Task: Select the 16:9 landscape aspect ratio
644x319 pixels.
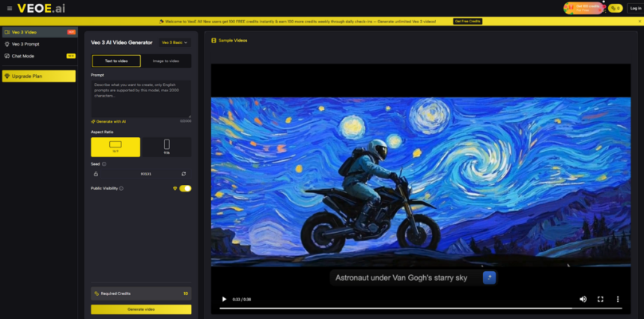Action: coord(115,147)
